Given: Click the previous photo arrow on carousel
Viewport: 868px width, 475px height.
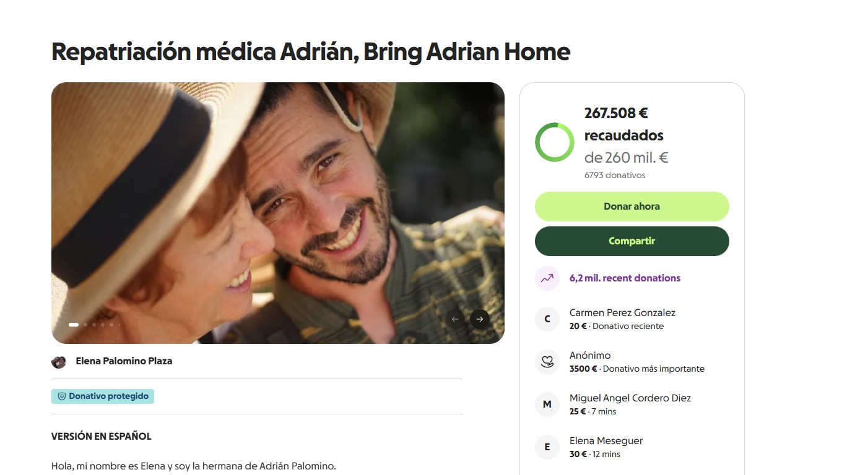Looking at the screenshot, I should (455, 319).
